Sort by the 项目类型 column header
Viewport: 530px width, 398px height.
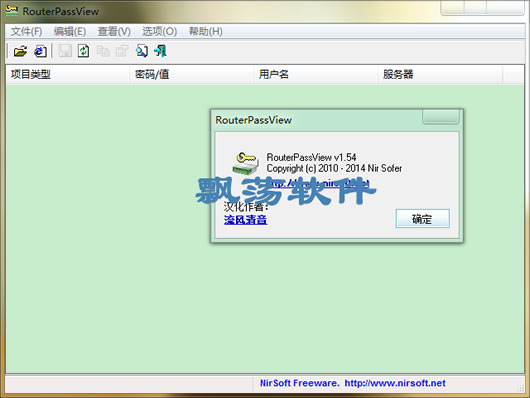[x=67, y=74]
